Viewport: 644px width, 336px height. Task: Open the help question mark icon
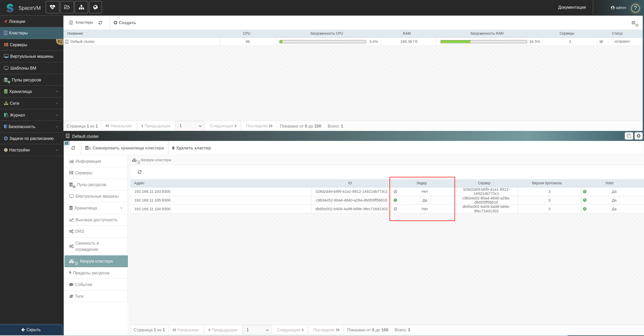coord(635,8)
